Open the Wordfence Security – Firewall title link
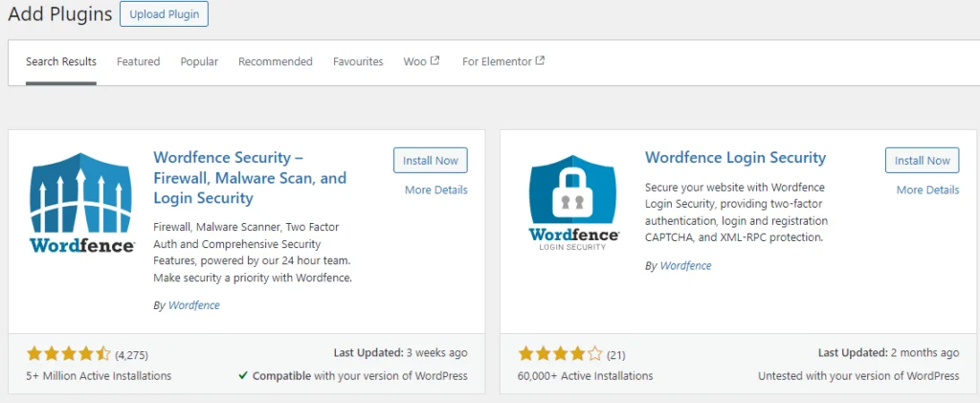The image size is (980, 403). click(250, 177)
